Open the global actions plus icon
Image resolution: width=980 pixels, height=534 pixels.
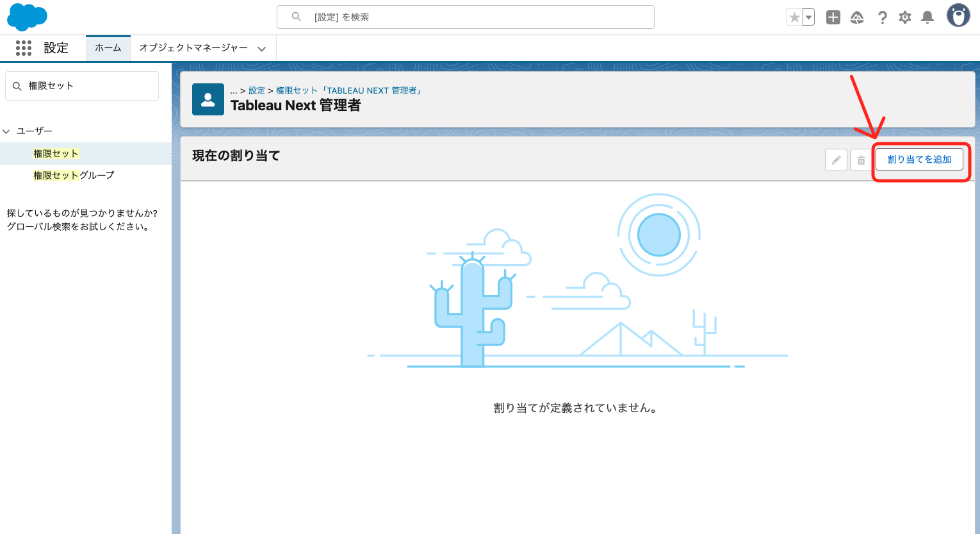tap(833, 17)
